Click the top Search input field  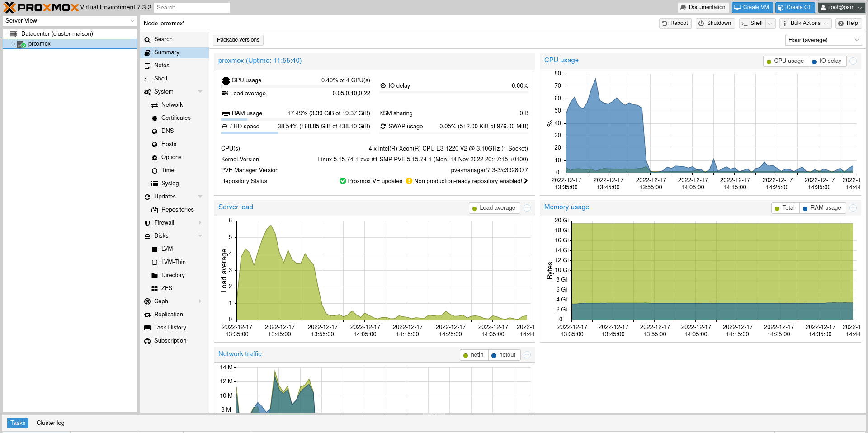pos(192,8)
